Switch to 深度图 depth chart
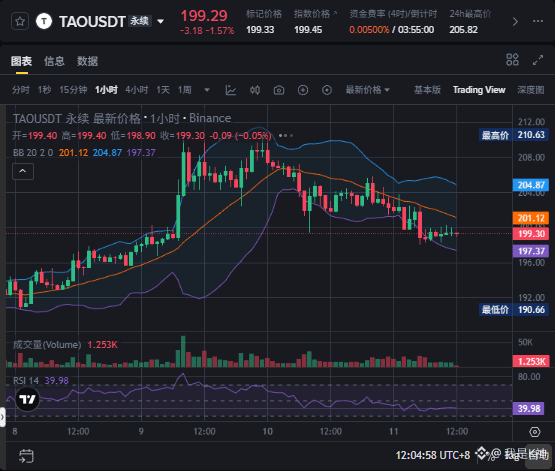 coord(531,90)
